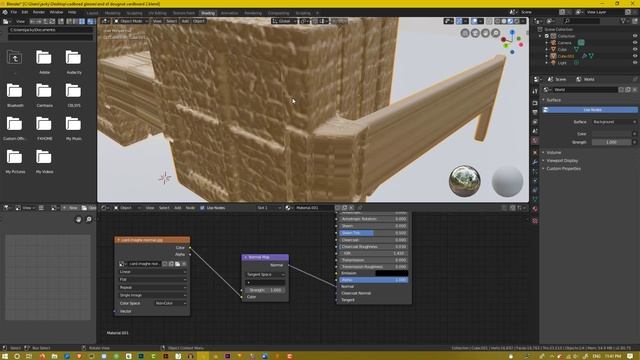Expand the Viewport Display panel
Viewport: 640px width, 360px height.
(x=561, y=160)
